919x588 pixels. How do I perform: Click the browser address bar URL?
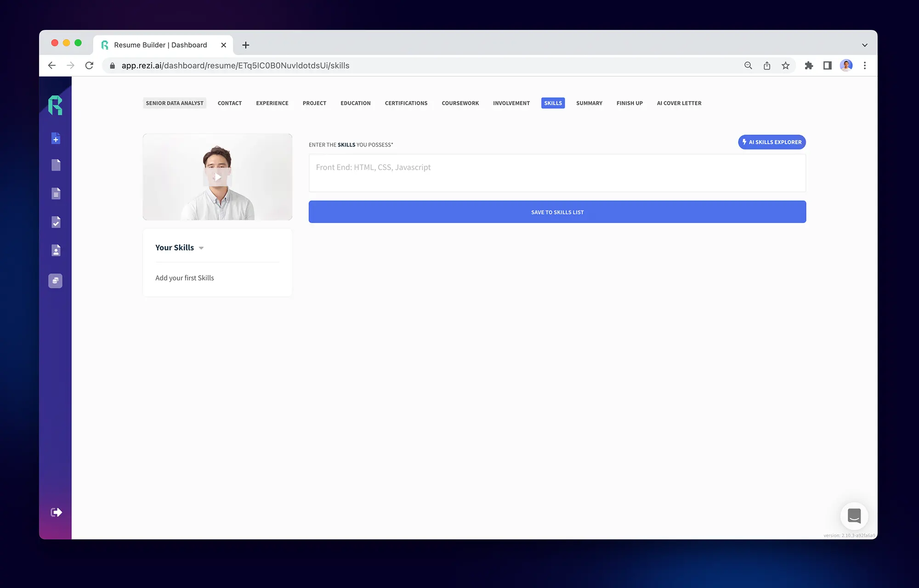point(235,66)
